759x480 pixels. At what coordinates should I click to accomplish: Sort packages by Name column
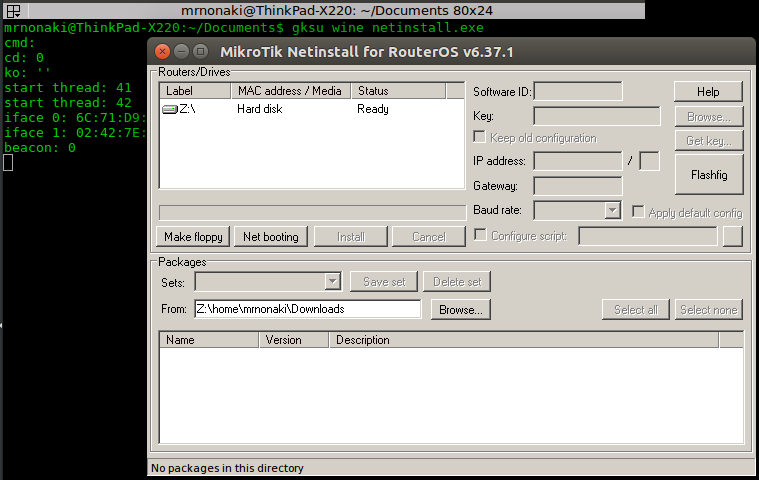coord(209,340)
